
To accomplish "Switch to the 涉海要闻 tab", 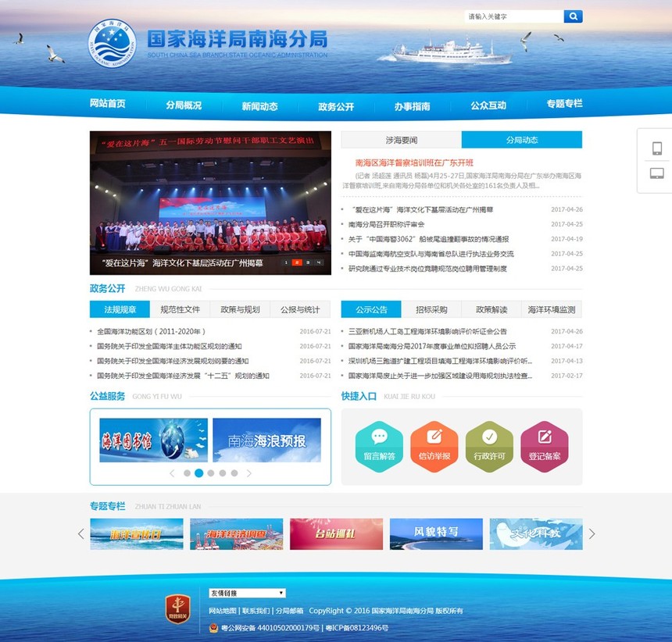I will tap(401, 140).
